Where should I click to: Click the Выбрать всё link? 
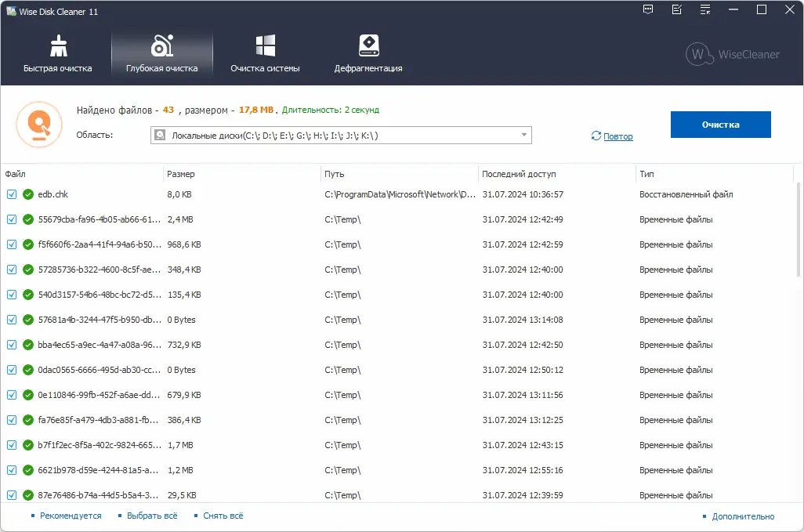tap(152, 516)
